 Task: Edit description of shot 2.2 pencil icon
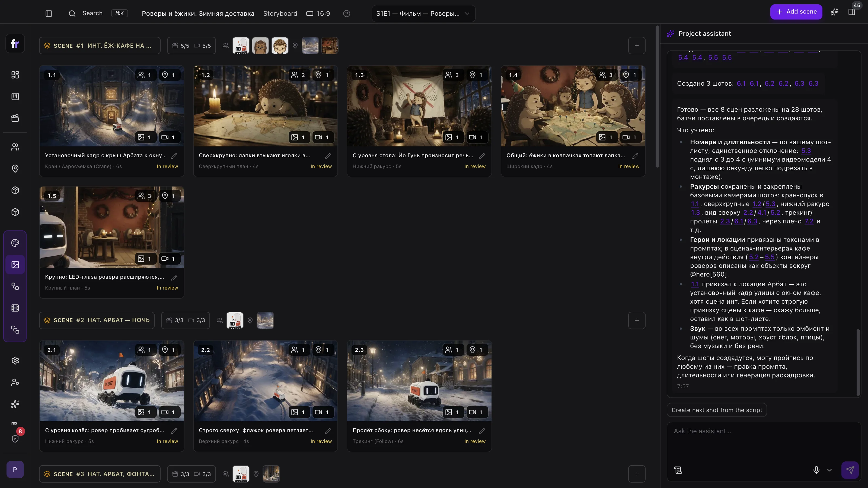click(328, 431)
